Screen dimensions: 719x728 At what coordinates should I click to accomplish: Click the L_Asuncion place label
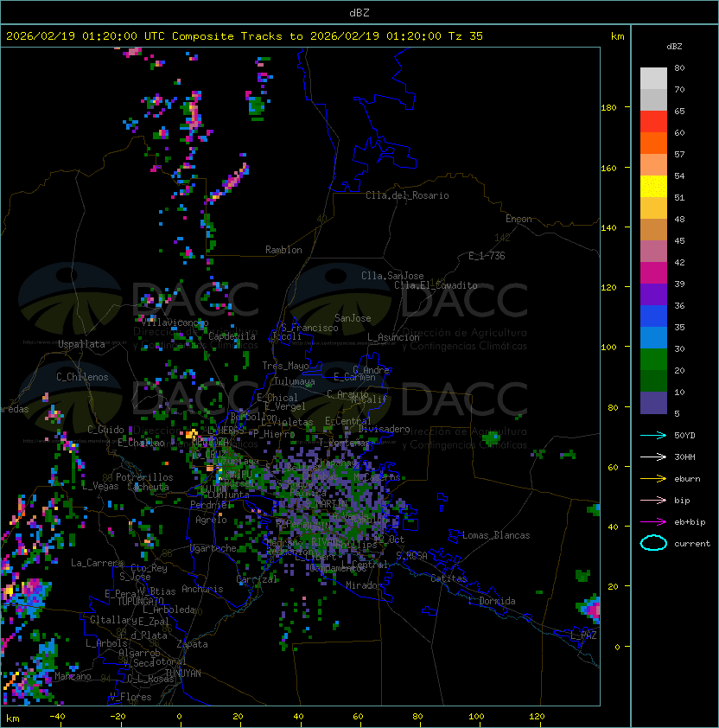tap(393, 337)
